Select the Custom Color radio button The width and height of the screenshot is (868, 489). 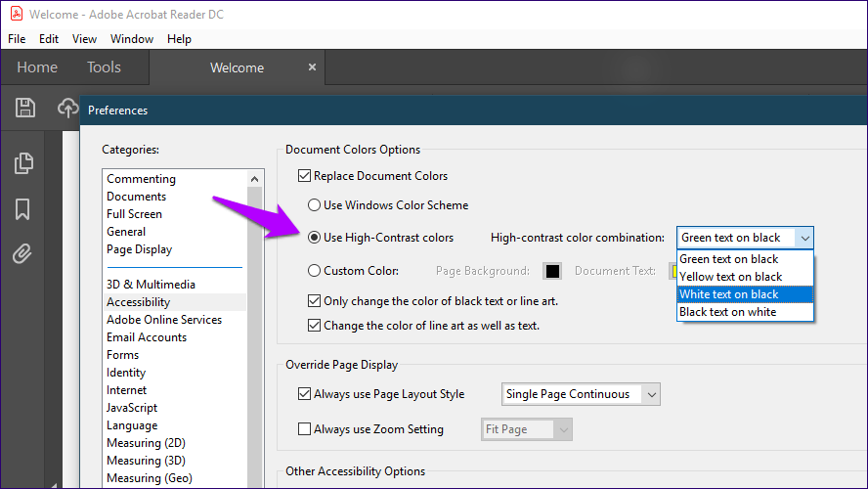point(315,271)
